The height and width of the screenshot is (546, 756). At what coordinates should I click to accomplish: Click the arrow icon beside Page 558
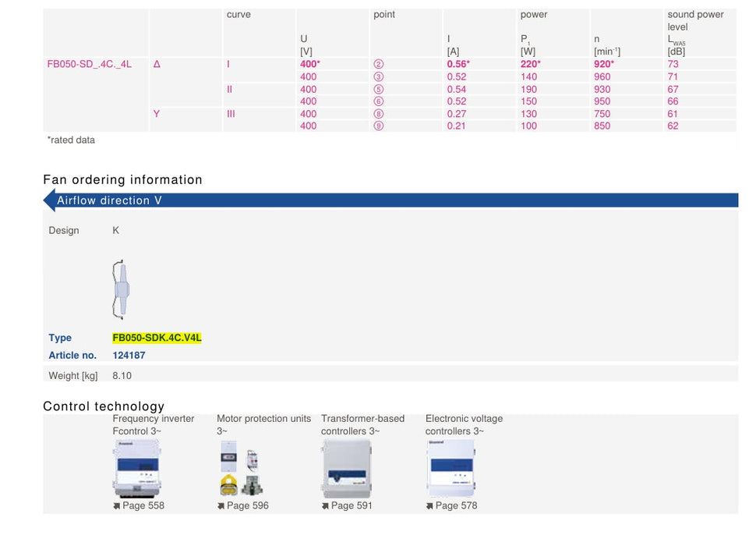click(x=116, y=506)
